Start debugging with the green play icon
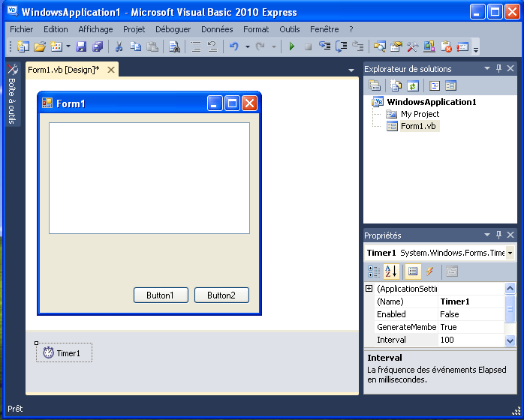Viewport: 524px width, 420px height. 291,46
